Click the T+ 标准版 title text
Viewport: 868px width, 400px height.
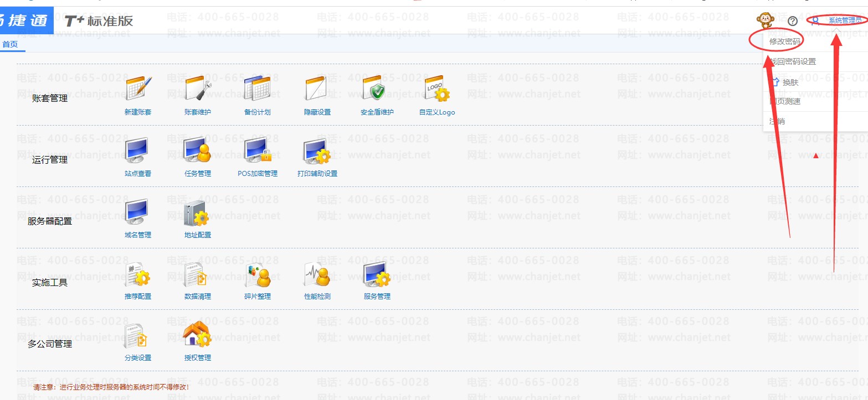pos(99,21)
